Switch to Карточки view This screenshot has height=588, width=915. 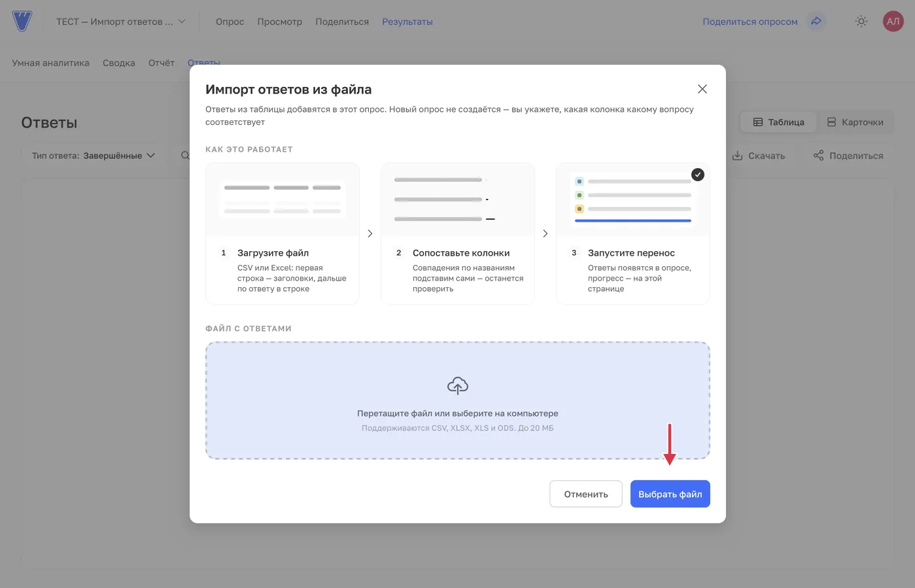pyautogui.click(x=855, y=122)
